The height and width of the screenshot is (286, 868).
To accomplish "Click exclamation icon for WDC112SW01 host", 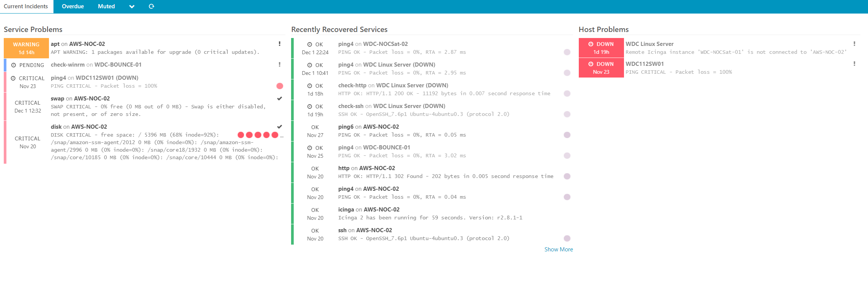I will tap(854, 64).
